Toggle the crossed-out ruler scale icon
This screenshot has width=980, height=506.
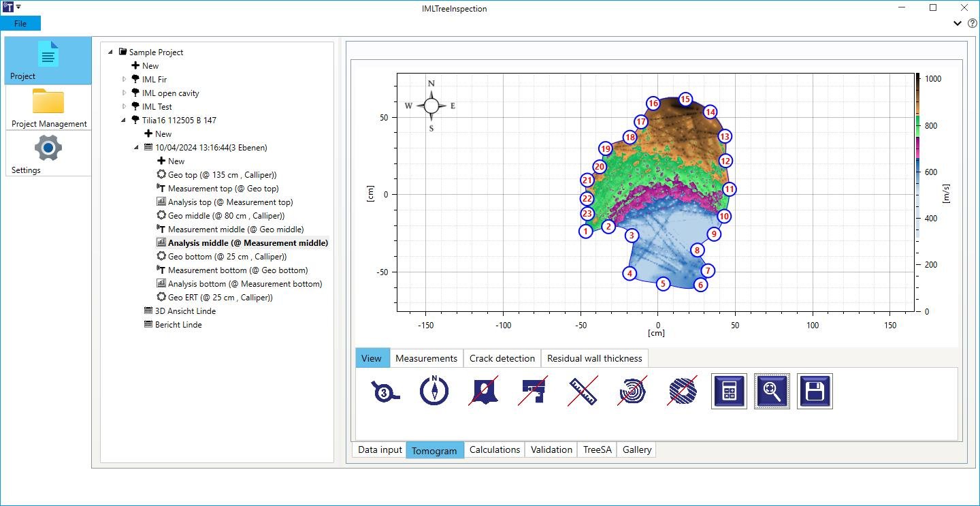coord(583,392)
